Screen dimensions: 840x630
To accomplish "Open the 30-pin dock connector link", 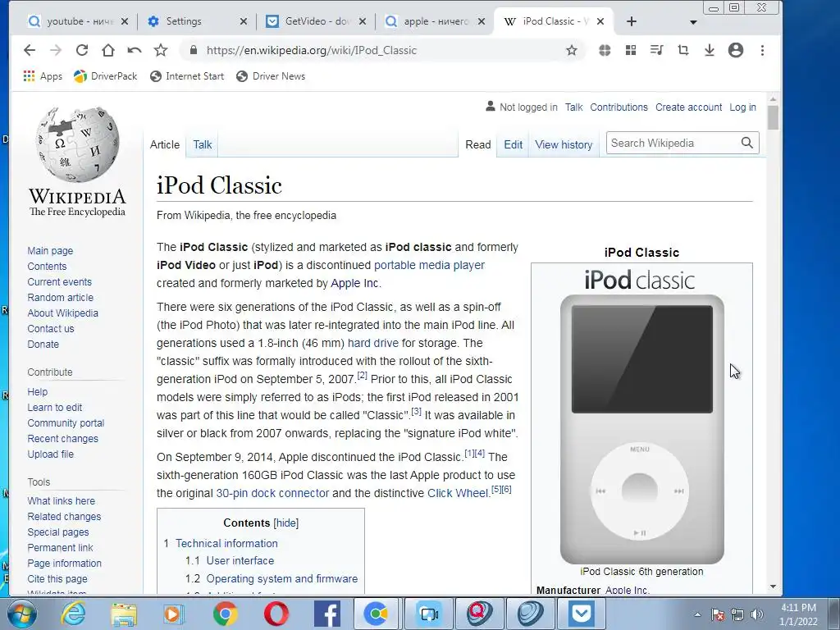I will coord(272,493).
